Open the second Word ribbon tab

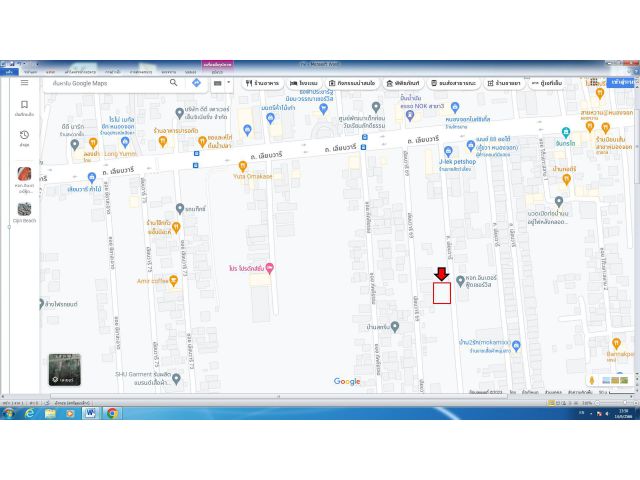click(30, 72)
